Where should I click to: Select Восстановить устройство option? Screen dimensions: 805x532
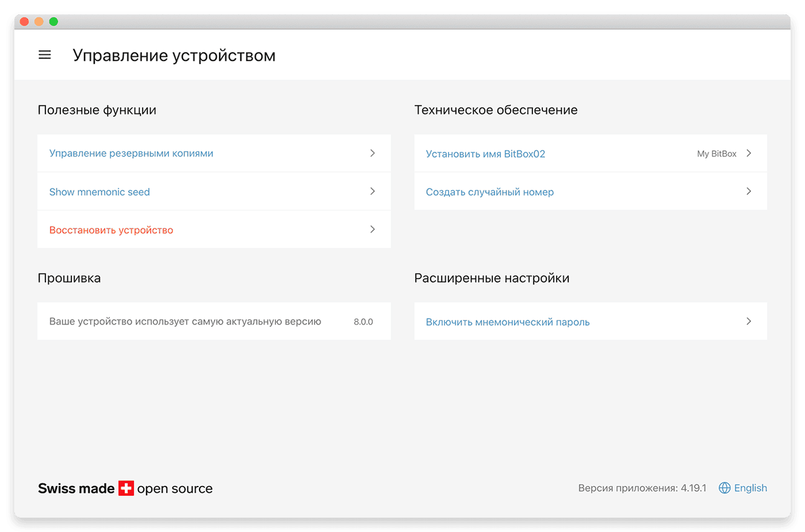(x=214, y=229)
